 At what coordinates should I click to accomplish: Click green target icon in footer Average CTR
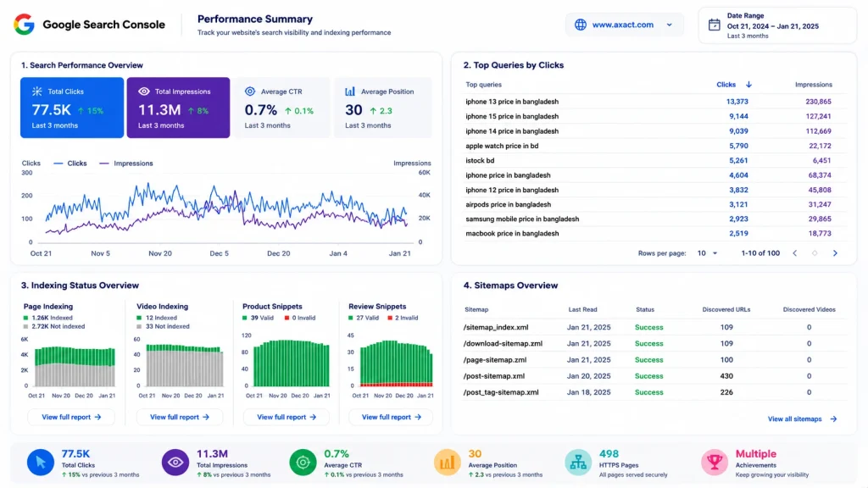[x=303, y=463]
